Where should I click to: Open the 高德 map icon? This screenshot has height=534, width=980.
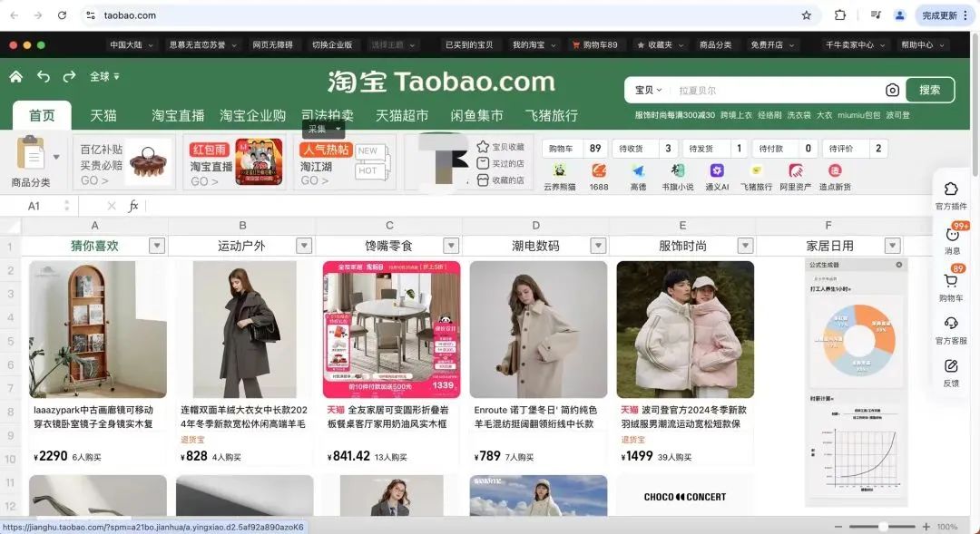pyautogui.click(x=638, y=170)
